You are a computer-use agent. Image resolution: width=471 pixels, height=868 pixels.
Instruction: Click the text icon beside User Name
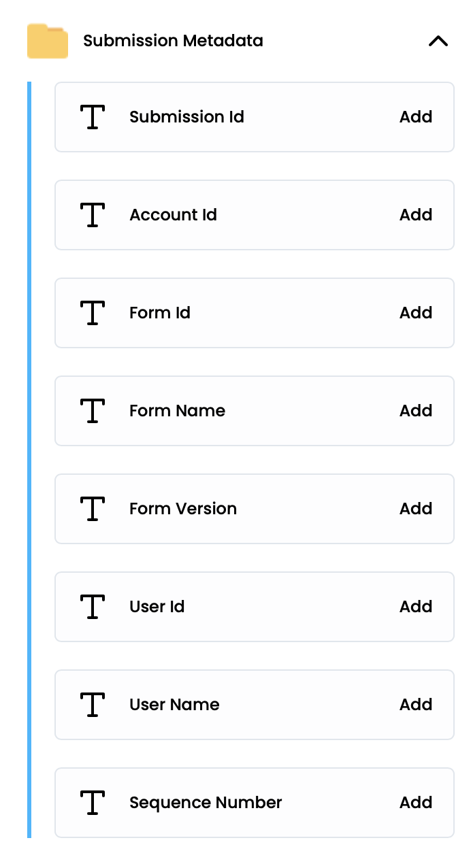tap(93, 705)
